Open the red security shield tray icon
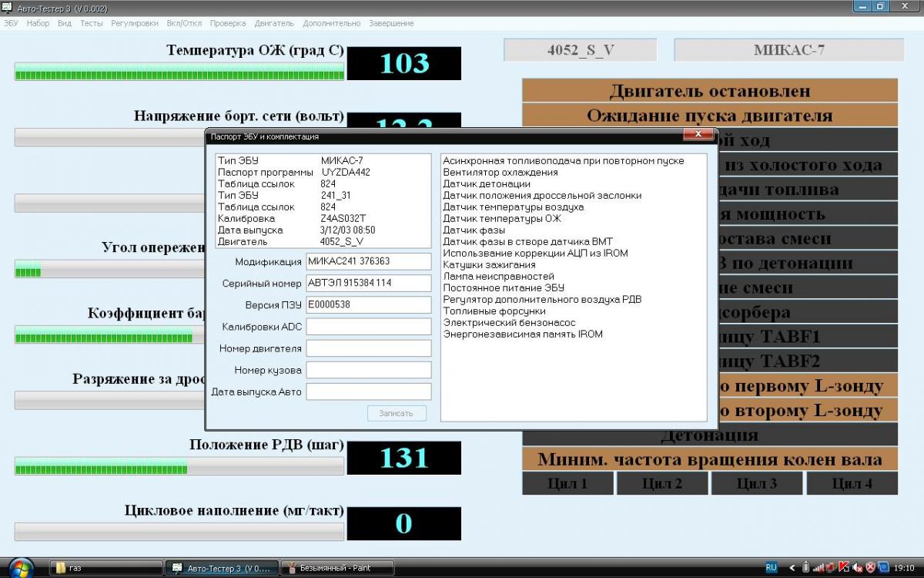The image size is (924, 578). point(871,568)
